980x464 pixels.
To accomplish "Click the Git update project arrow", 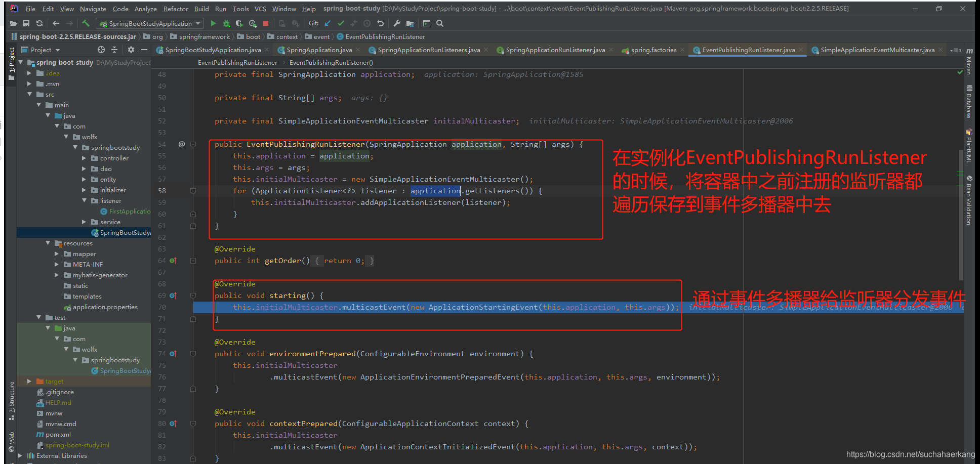I will pyautogui.click(x=328, y=23).
